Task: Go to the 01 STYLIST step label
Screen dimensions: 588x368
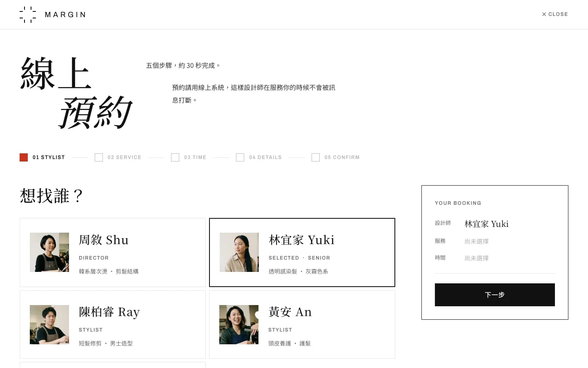Action: [49, 157]
